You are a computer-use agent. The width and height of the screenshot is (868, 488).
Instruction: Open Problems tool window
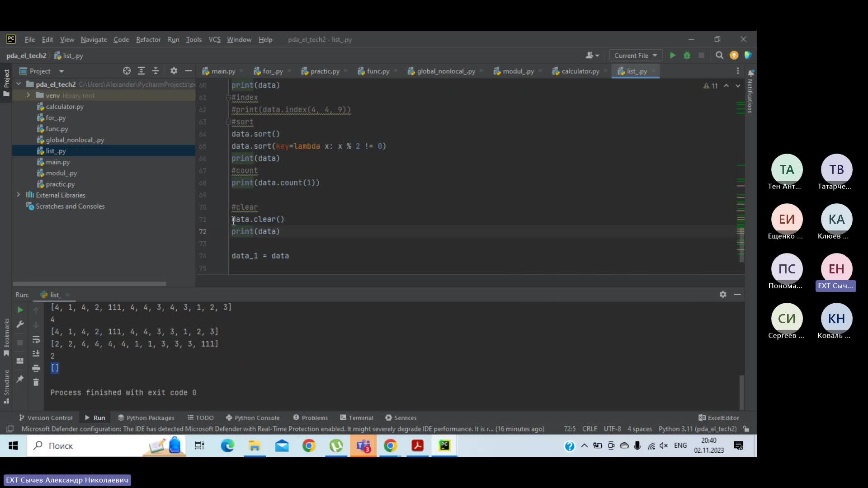tap(310, 418)
